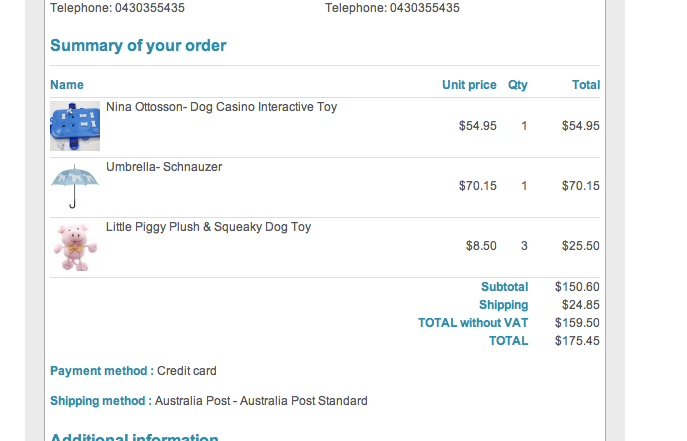Click the $150.60 subtotal amount
687x441 pixels.
pyautogui.click(x=577, y=287)
